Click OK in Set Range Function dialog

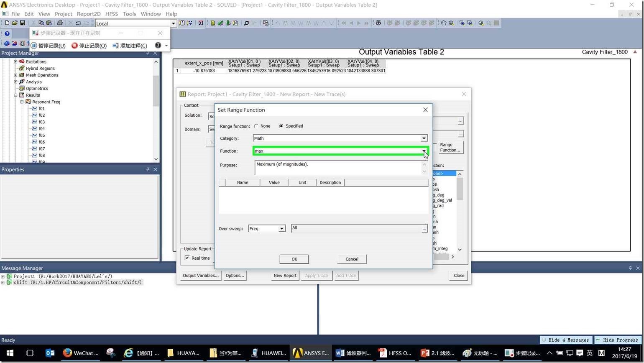click(x=294, y=259)
